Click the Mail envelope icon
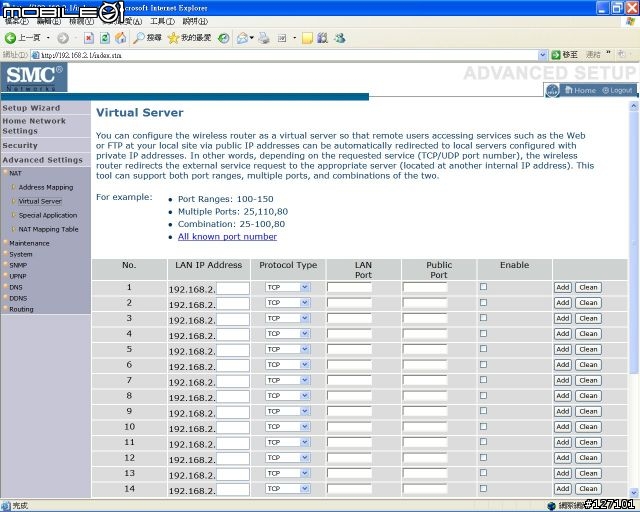The image size is (640, 512). click(x=243, y=38)
